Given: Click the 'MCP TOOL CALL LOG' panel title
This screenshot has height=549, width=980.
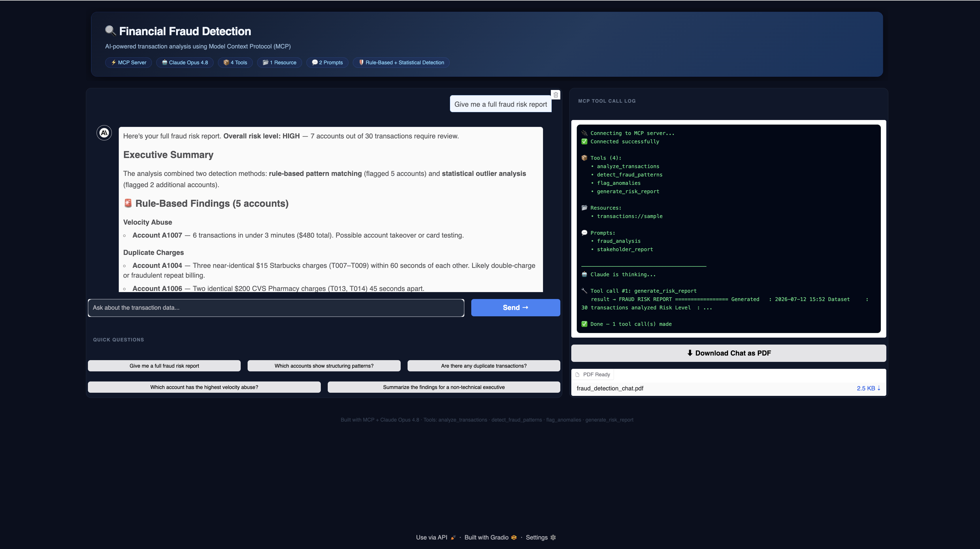Looking at the screenshot, I should coord(607,101).
